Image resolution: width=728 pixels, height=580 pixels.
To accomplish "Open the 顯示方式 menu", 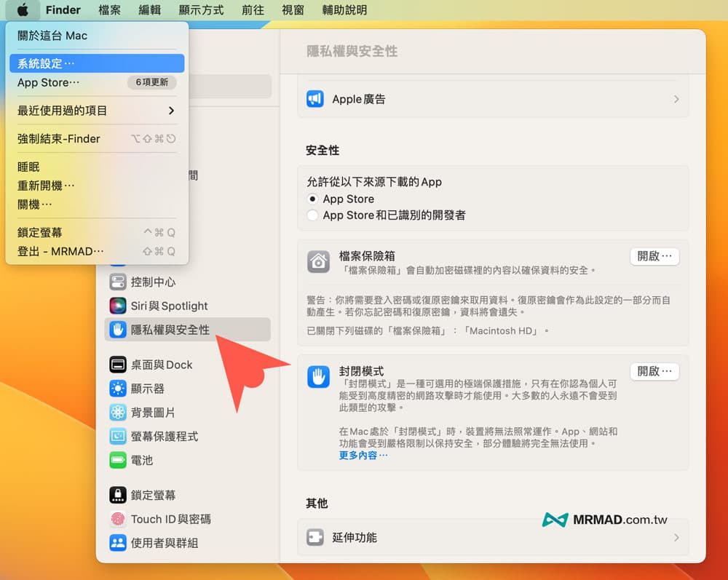I will point(201,9).
